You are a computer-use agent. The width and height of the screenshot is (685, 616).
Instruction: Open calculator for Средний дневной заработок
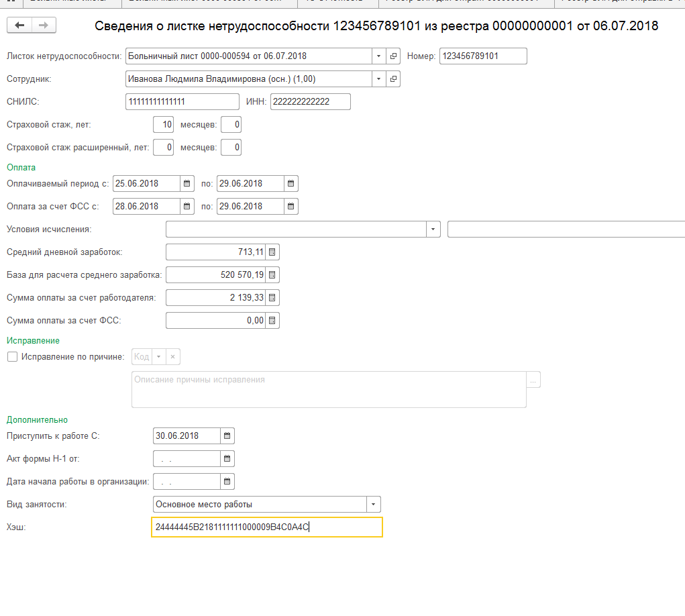272,252
